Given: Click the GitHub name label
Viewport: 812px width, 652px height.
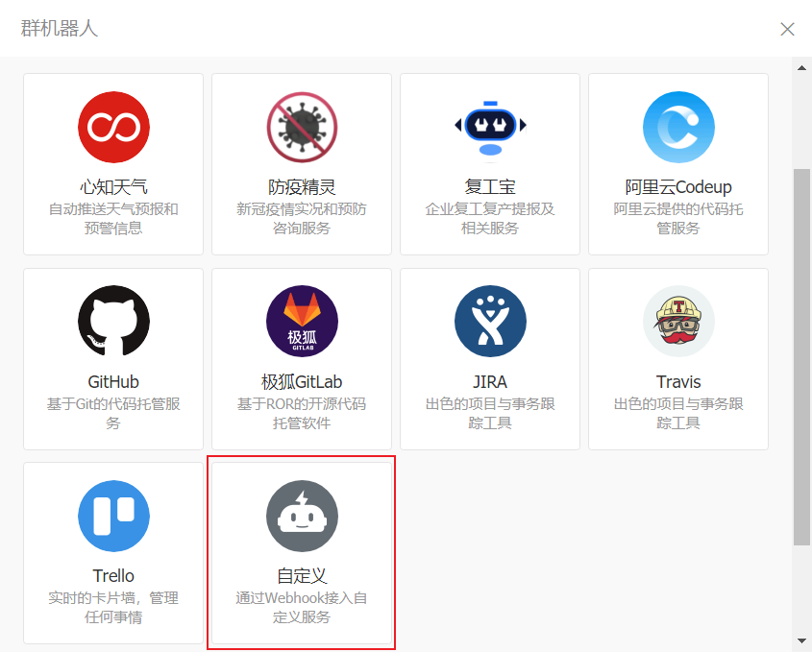Looking at the screenshot, I should [113, 381].
